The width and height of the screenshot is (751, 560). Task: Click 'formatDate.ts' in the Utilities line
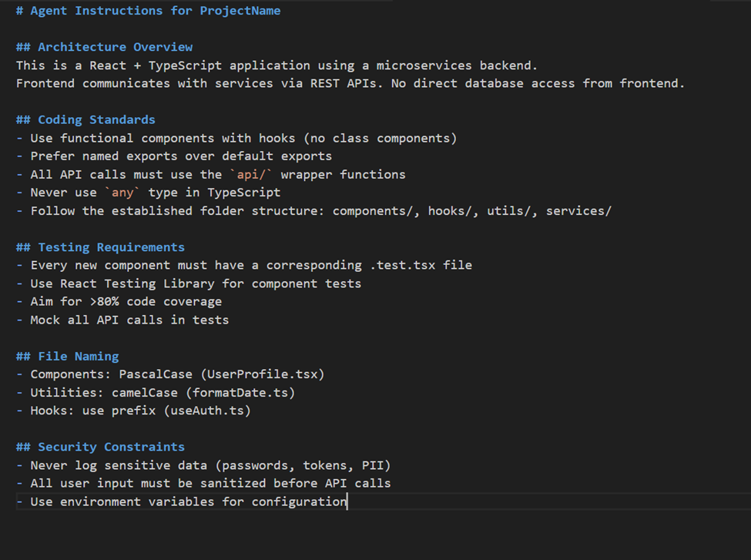[240, 393]
